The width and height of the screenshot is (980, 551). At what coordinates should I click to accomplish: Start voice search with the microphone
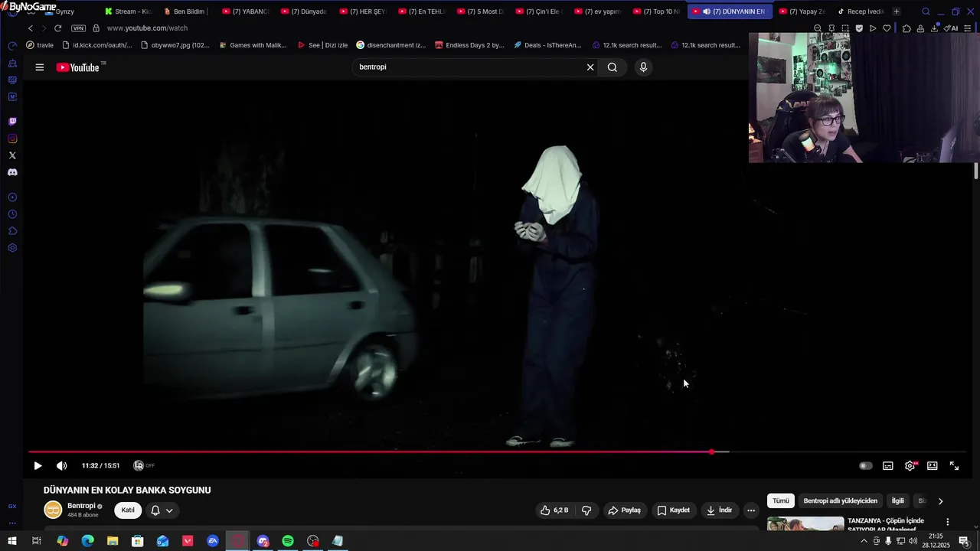643,67
